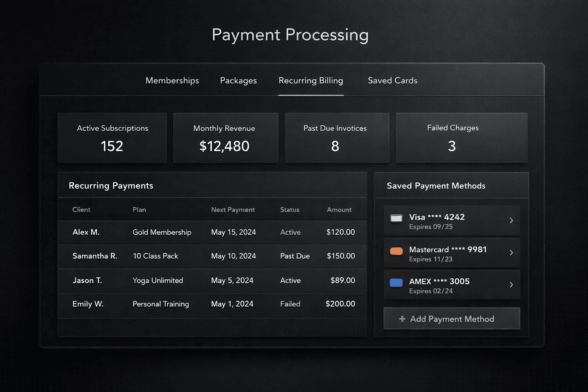This screenshot has width=588, height=392.
Task: Select Emily W.'s Failed payment row
Action: coord(212,304)
